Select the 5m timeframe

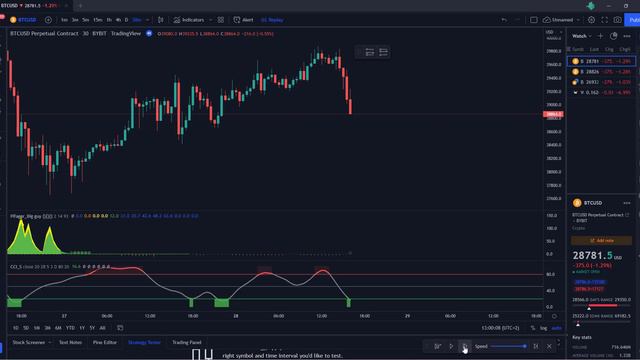[85, 20]
